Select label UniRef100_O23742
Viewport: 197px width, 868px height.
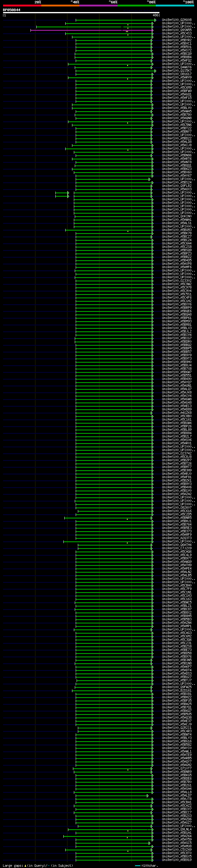pyautogui.click(x=177, y=454)
